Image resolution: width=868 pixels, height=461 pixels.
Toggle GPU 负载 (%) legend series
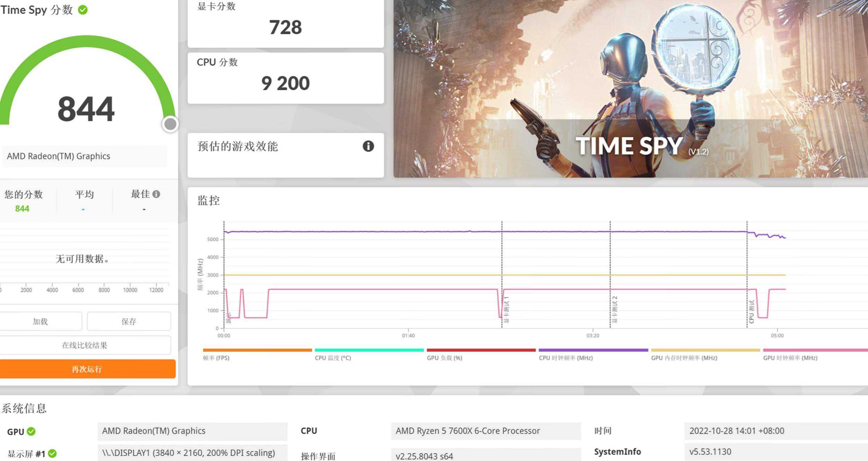[444, 358]
